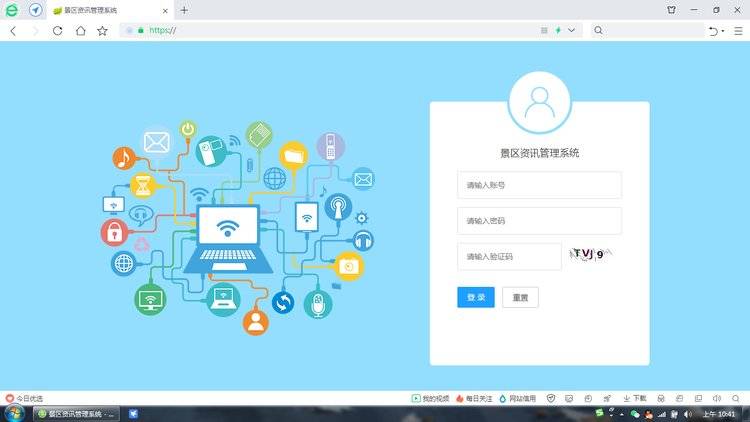Bookmark this page with the star icon
The image size is (750, 422).
102,31
